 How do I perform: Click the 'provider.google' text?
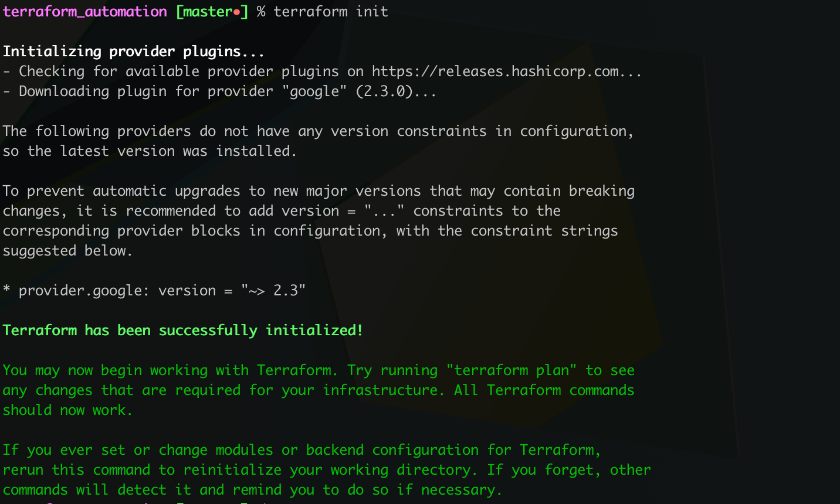point(80,291)
